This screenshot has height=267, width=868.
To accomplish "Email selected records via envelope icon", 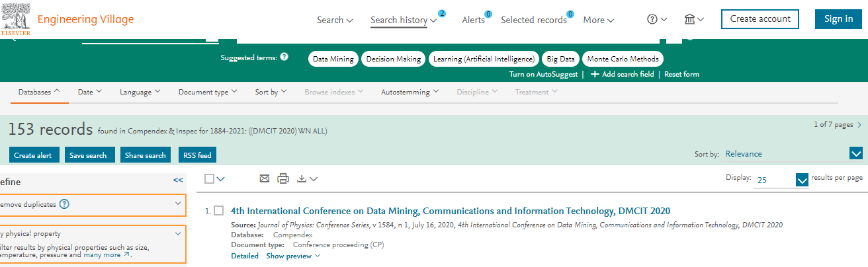I will coord(265,178).
